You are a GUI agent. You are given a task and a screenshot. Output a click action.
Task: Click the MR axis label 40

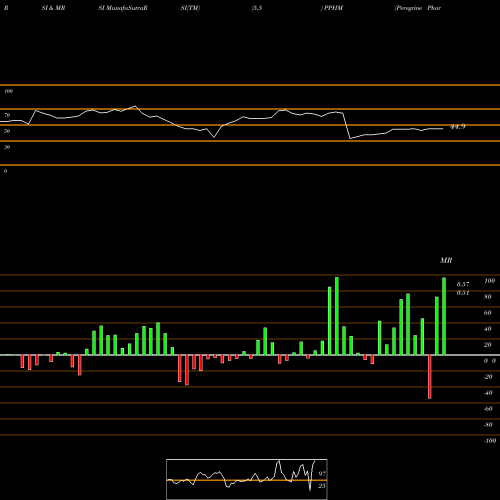click(488, 329)
